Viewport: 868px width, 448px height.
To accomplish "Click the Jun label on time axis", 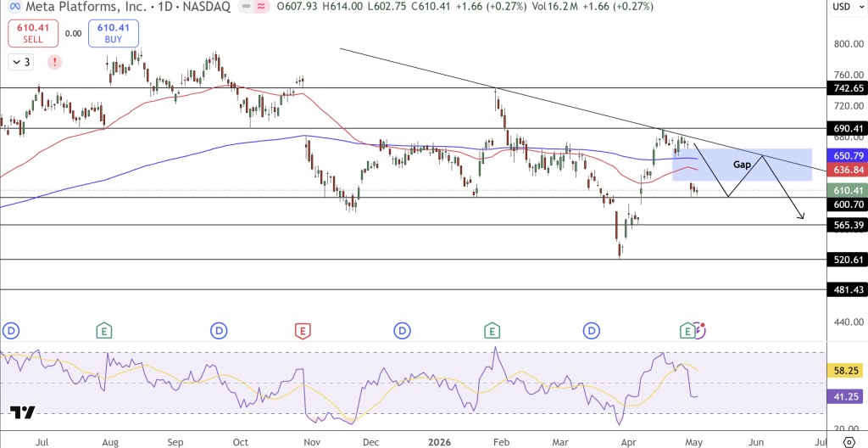I will (756, 442).
